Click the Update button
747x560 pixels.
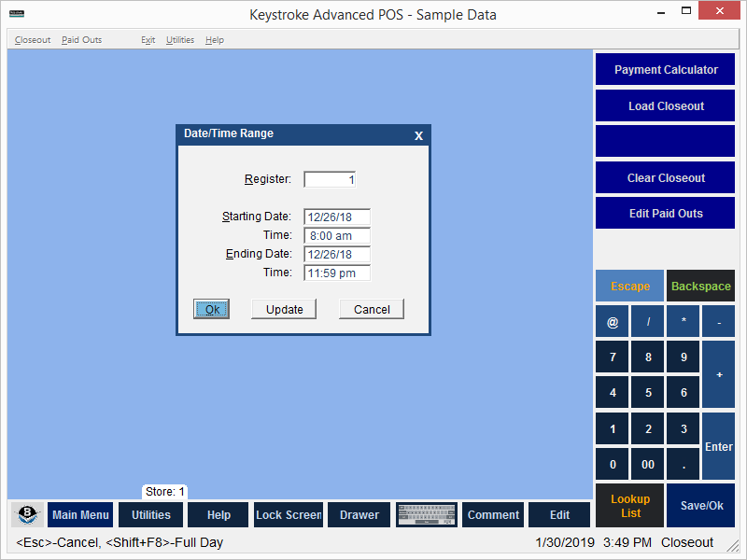pyautogui.click(x=284, y=309)
